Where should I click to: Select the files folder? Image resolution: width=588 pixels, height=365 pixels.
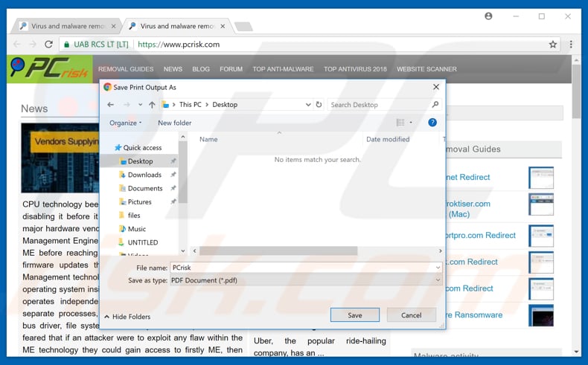(133, 216)
